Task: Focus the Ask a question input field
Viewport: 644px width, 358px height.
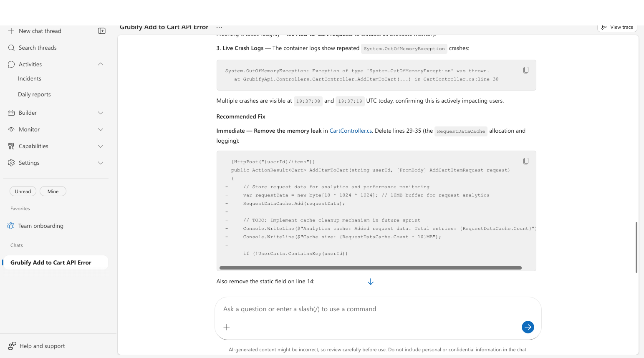Action: pos(378,309)
